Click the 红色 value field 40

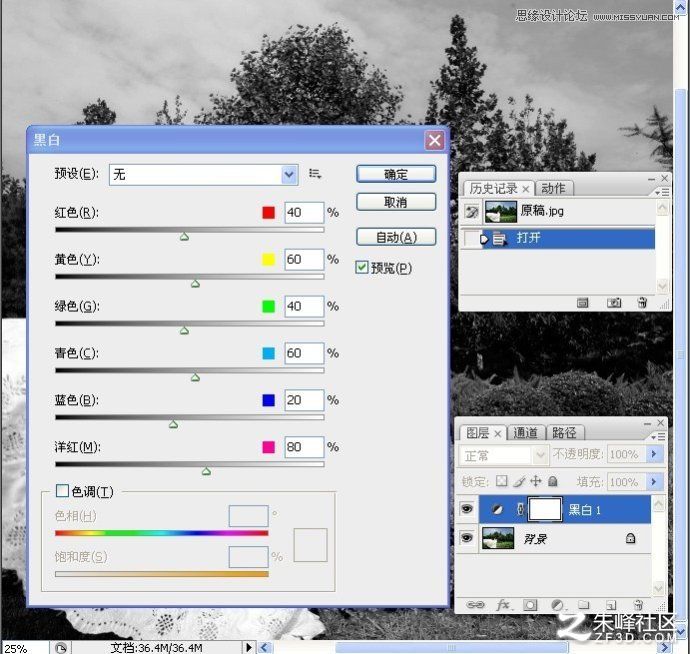pos(304,213)
